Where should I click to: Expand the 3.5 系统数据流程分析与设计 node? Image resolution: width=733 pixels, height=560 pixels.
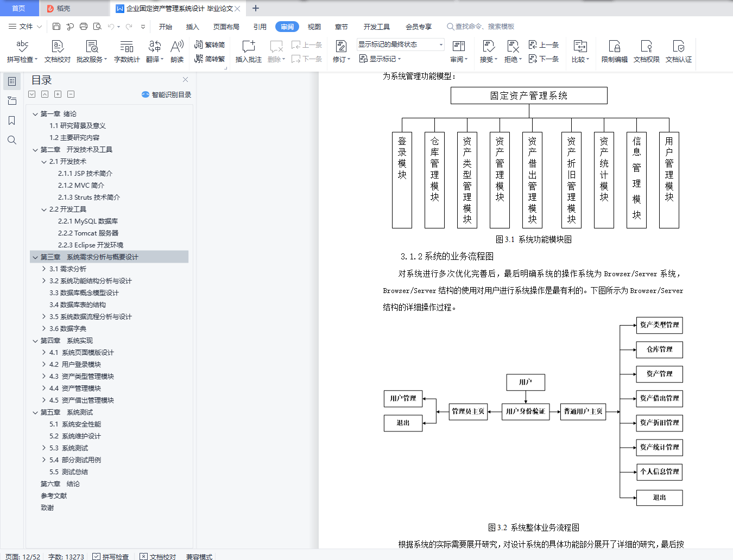[44, 317]
